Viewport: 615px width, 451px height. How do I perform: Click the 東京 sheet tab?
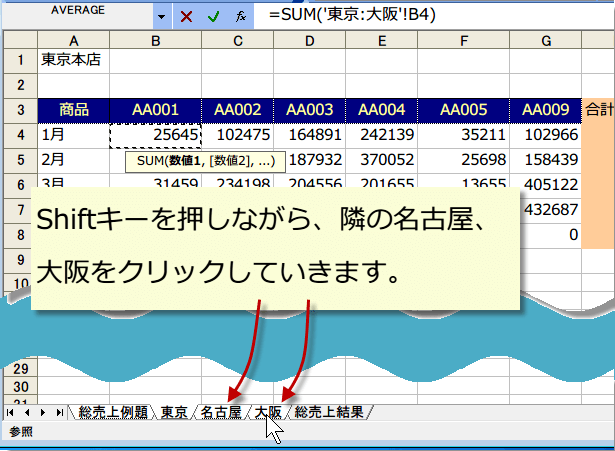click(174, 412)
